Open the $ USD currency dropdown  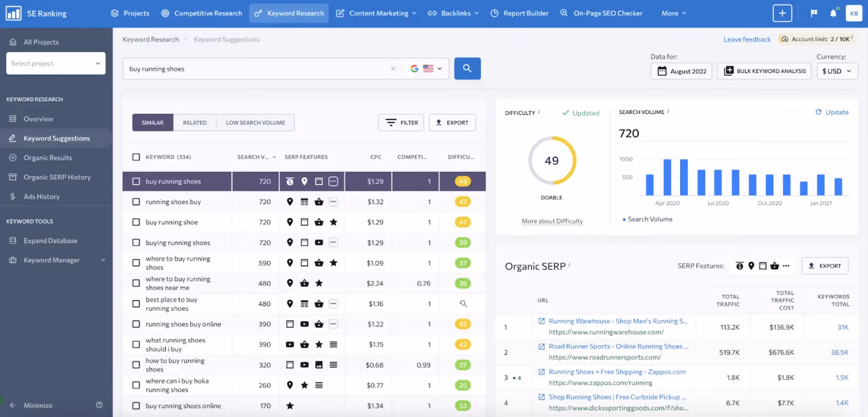tap(837, 71)
